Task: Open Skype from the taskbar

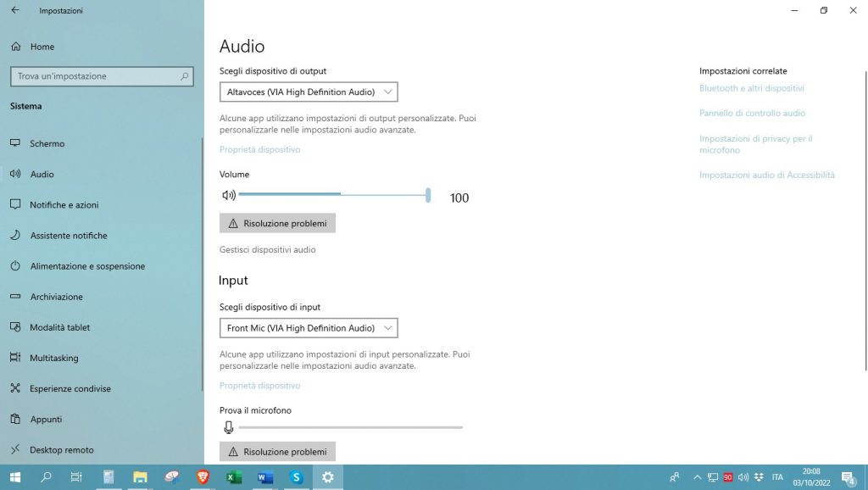Action: 297,477
